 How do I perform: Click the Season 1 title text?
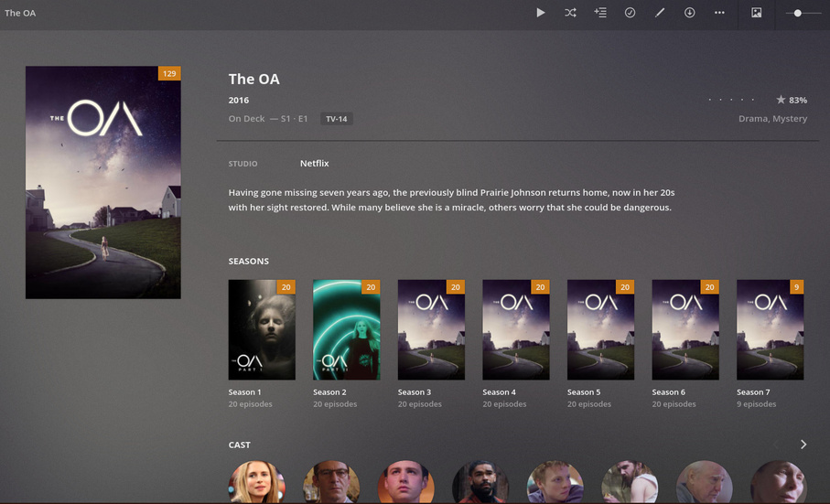tap(244, 391)
